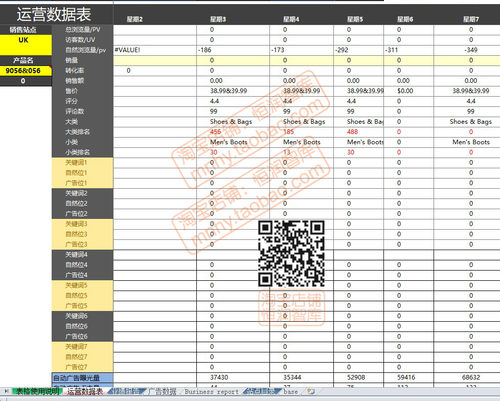Switch to the 运营数据表 sheet tab

pyautogui.click(x=85, y=391)
